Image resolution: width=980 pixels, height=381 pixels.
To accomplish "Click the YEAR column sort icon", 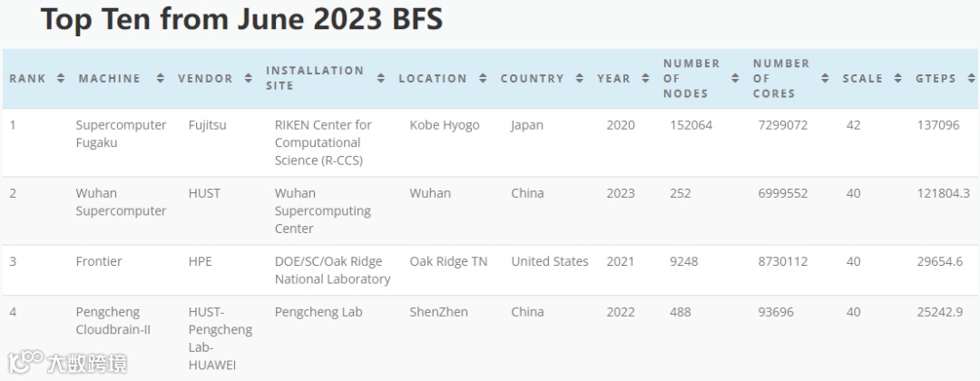I will [x=645, y=78].
